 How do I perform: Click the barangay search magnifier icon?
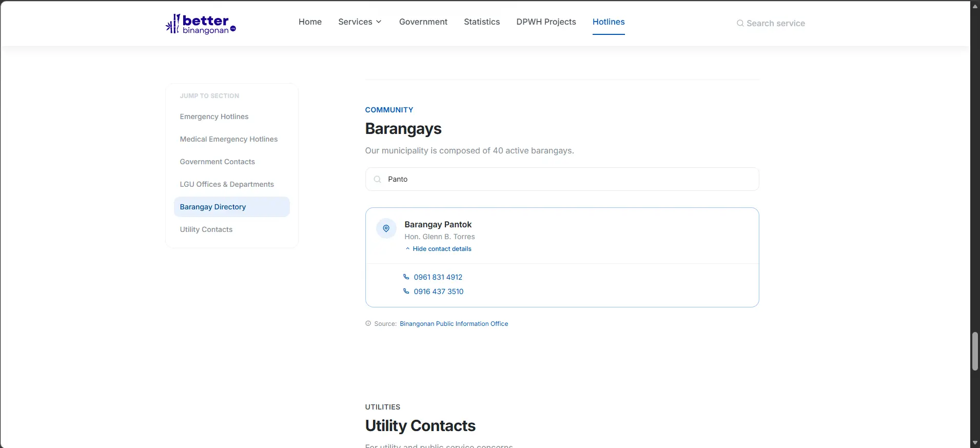click(x=377, y=179)
